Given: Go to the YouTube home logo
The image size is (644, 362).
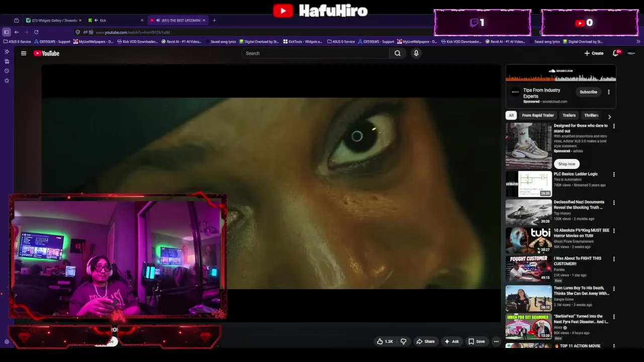Looking at the screenshot, I should point(46,53).
